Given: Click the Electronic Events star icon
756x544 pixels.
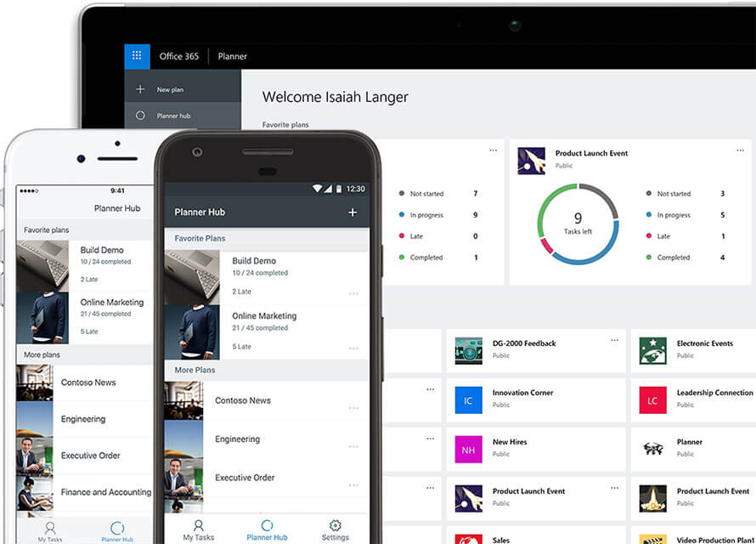Looking at the screenshot, I should 652,350.
